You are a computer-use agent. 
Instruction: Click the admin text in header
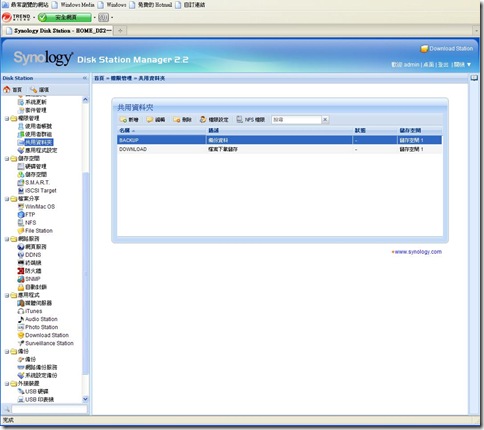[x=411, y=64]
